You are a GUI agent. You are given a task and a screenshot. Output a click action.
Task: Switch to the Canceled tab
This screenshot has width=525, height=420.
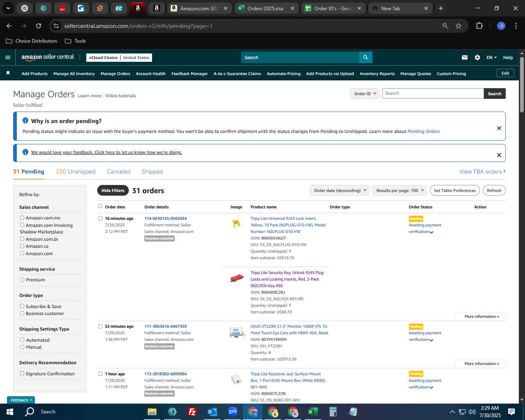[x=119, y=171]
